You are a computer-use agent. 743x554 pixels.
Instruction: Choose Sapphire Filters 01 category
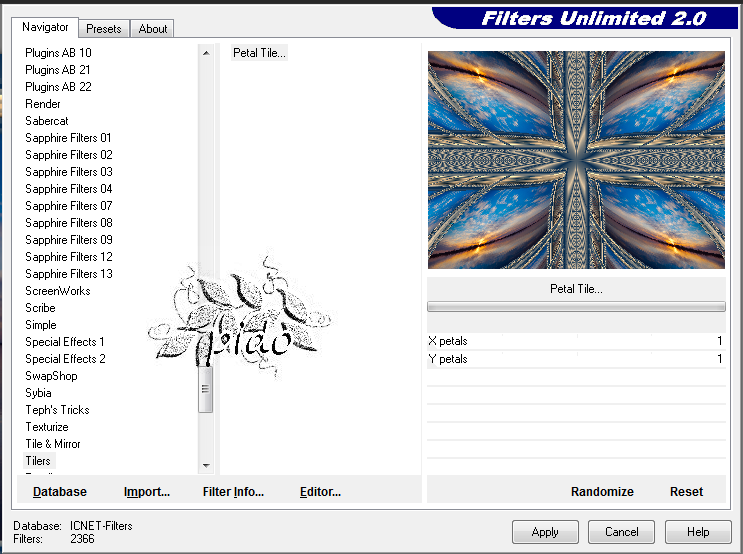point(68,138)
